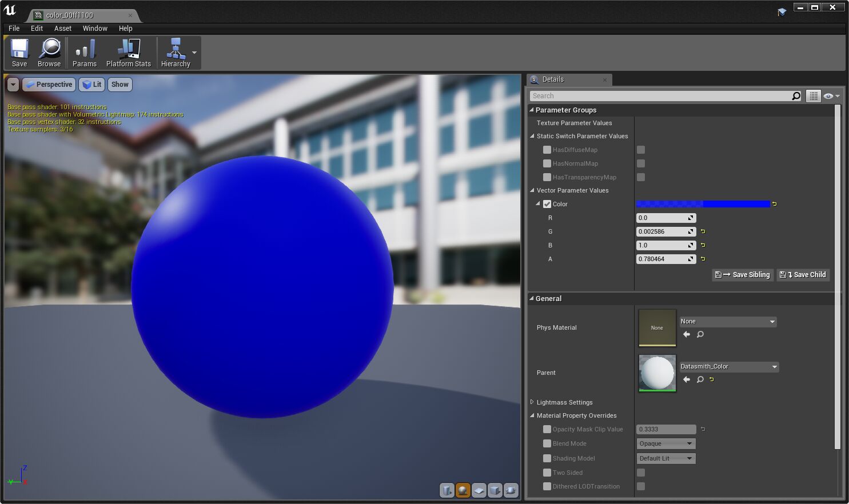Viewport: 849px width, 504px height.
Task: Expand the Lightmass Settings section
Action: click(x=532, y=402)
